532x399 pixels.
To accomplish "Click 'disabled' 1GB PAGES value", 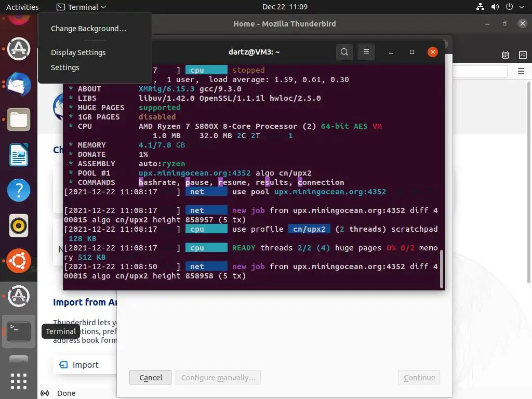I will click(x=157, y=117).
